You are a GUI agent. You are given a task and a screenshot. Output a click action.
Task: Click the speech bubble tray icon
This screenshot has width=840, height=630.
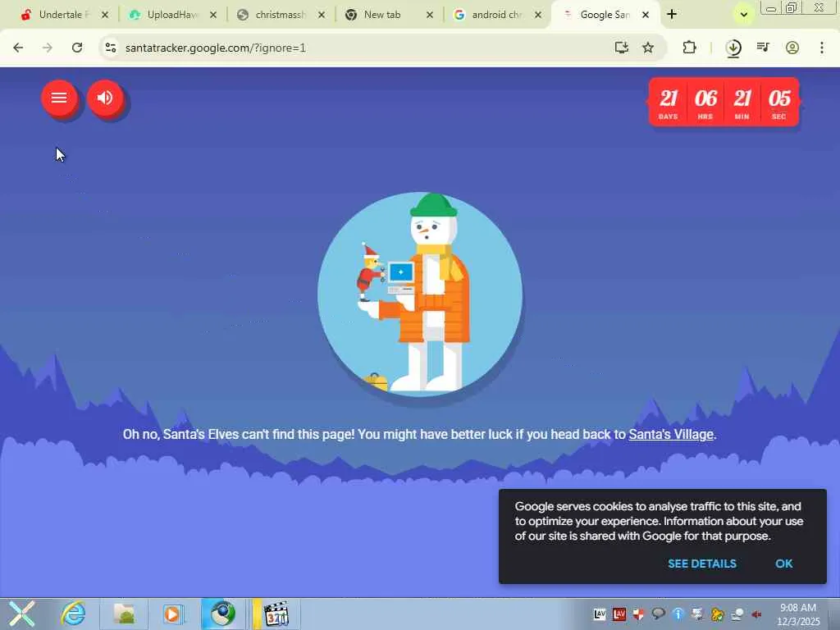659,614
